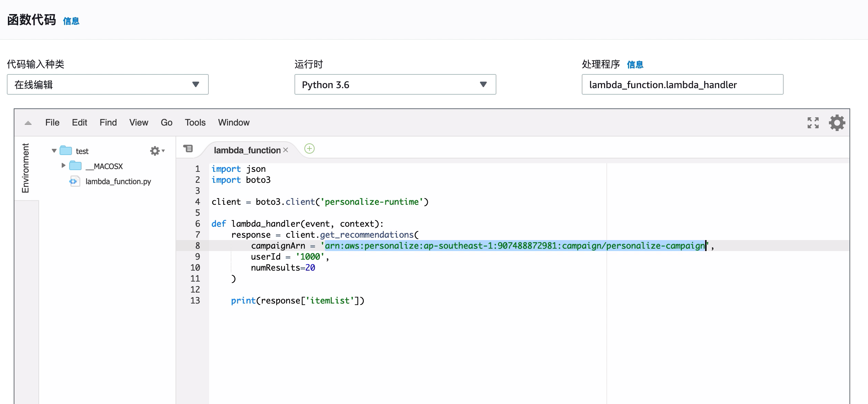Collapse the test folder tree node

click(54, 151)
